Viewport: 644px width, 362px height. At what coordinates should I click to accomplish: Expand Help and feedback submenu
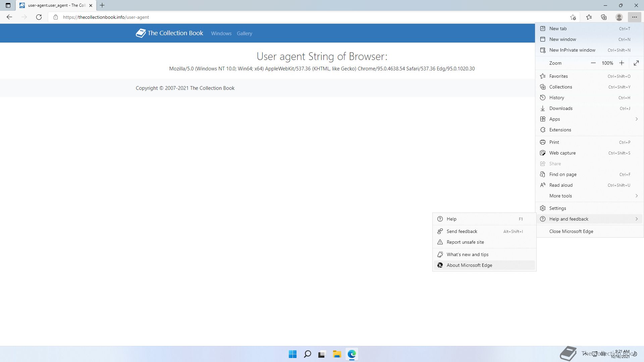[589, 219]
